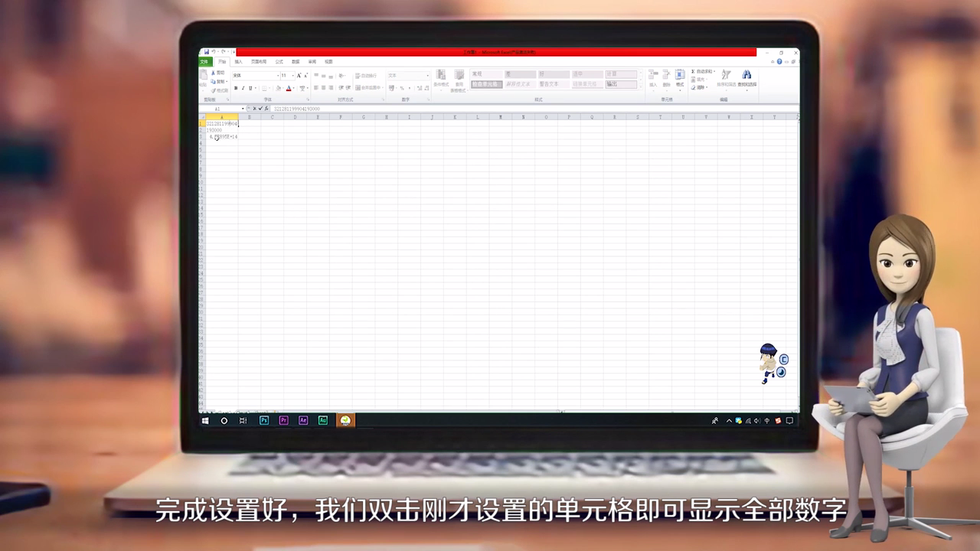Viewport: 980px width, 551px height.
Task: Click the confirm checkmark in formula bar
Action: [260, 109]
